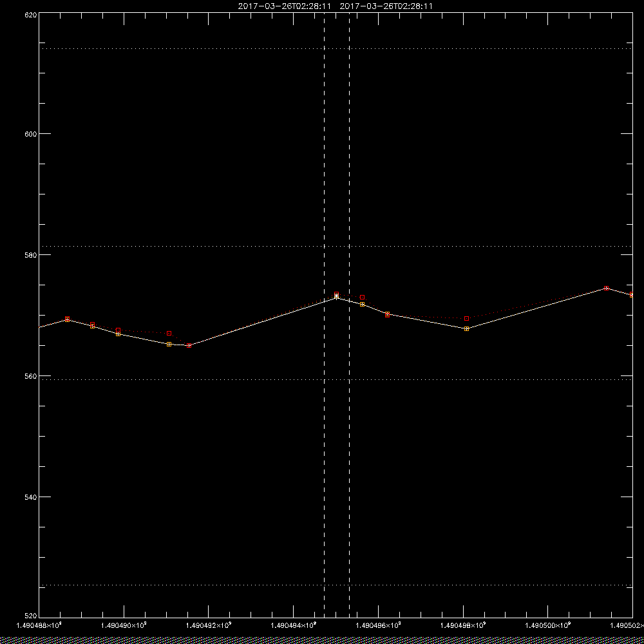Click the 1.490496×10⁹ x-axis label
644x644 pixels.
379,625
